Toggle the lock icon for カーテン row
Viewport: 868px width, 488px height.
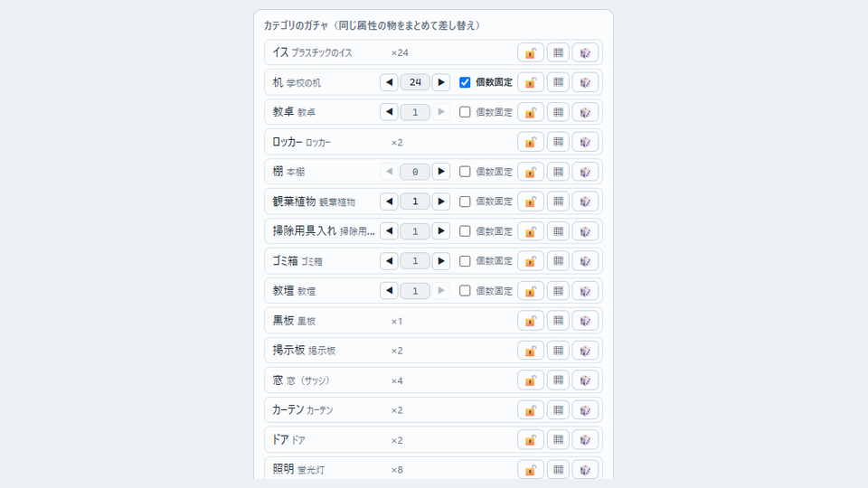tap(531, 410)
